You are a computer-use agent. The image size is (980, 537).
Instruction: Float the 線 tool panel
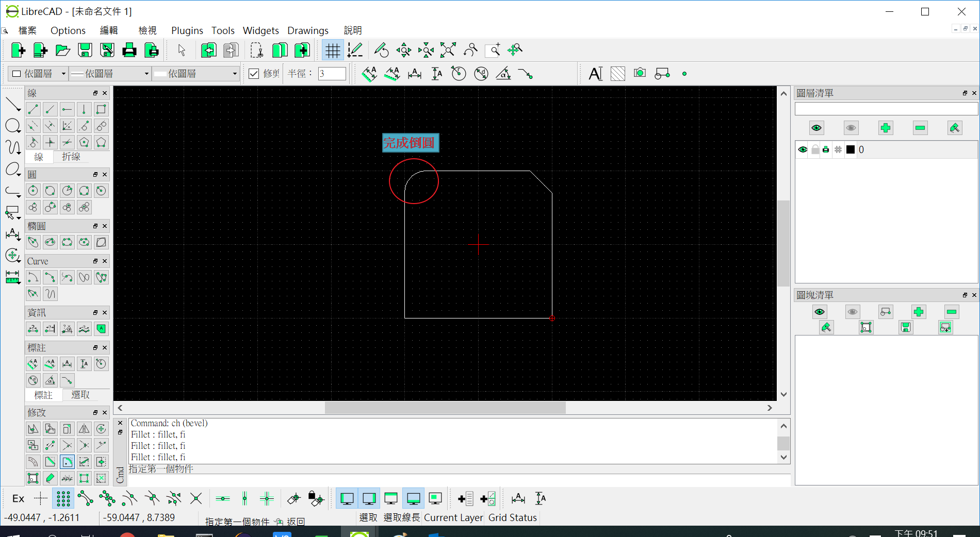pos(95,93)
